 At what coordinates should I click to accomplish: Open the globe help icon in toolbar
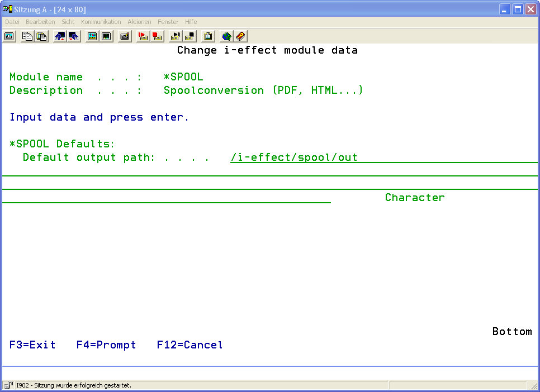(226, 36)
